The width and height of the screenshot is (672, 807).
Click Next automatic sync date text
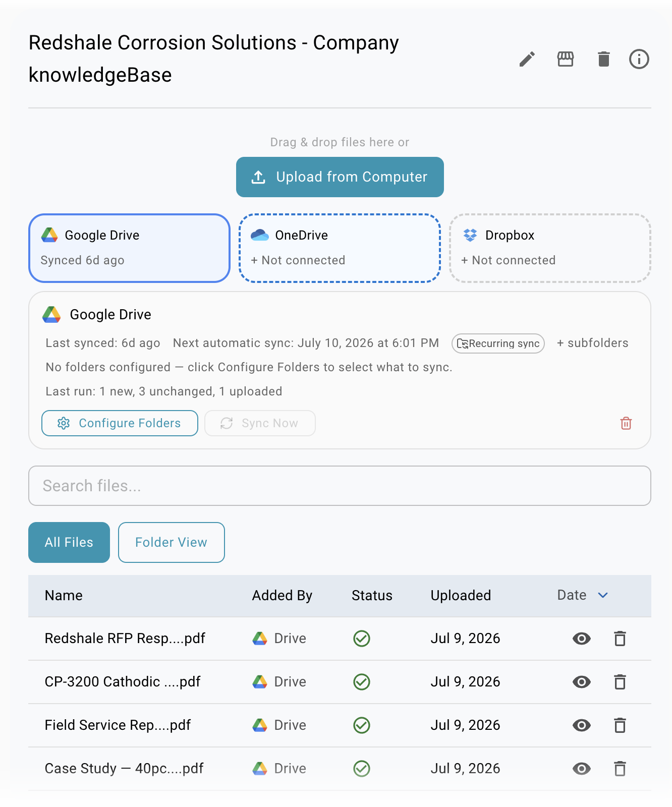[306, 343]
